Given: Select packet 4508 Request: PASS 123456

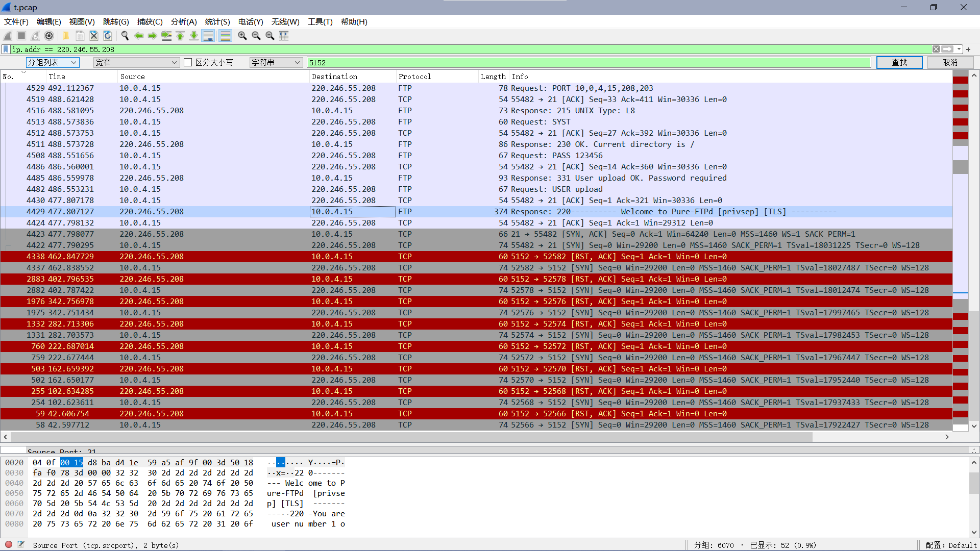Looking at the screenshot, I should pyautogui.click(x=476, y=156).
